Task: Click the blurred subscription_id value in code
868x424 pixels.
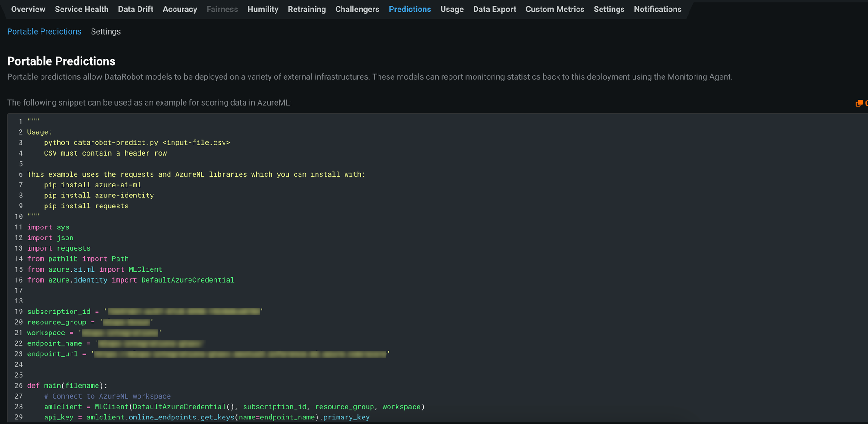Action: 184,312
